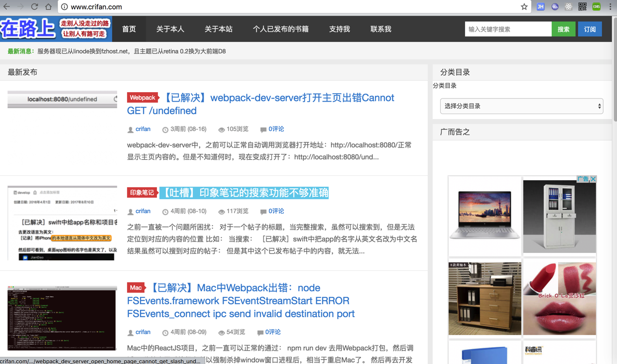Open 0评论 link on webpack-dev-server post
617x364 pixels.
click(276, 129)
